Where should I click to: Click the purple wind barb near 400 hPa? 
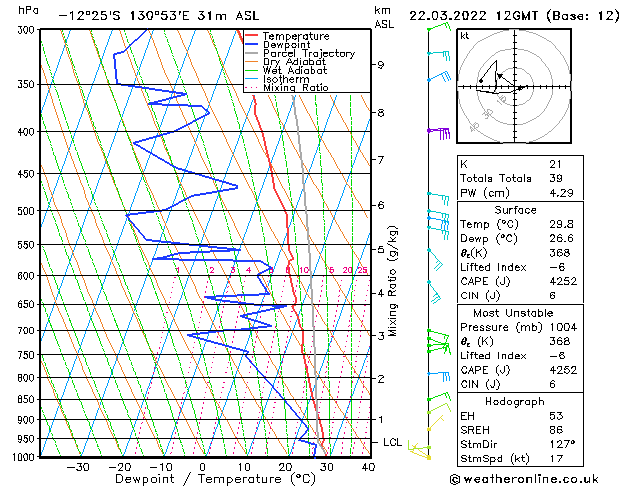[x=439, y=132]
